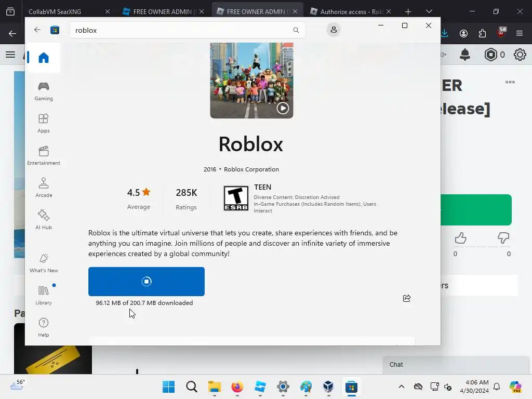Viewport: 532px width, 399px height.
Task: Open the Library in the Store sidebar
Action: pos(44,296)
